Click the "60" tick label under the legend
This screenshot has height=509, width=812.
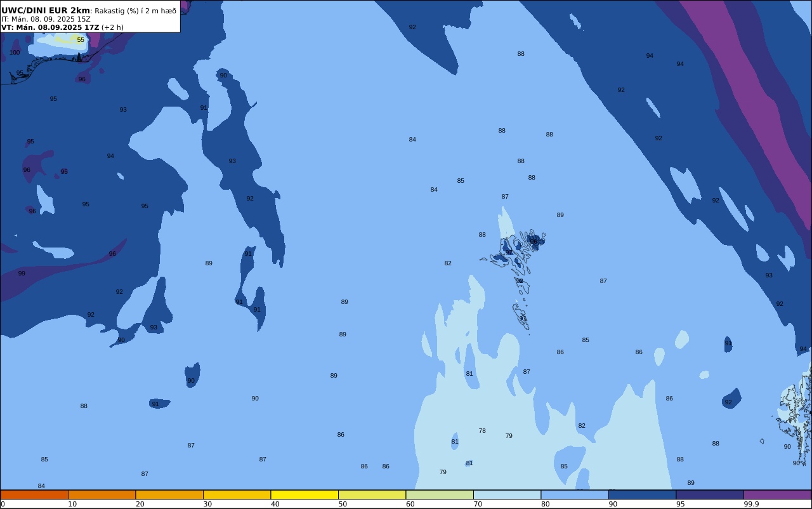(410, 504)
